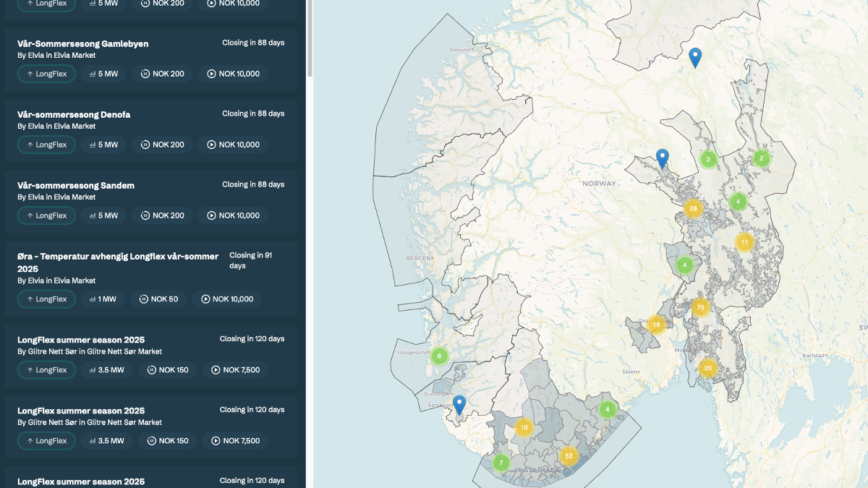Select the Vår-sommersesong Sandem card title
Screen dimensions: 868x488
pos(76,185)
